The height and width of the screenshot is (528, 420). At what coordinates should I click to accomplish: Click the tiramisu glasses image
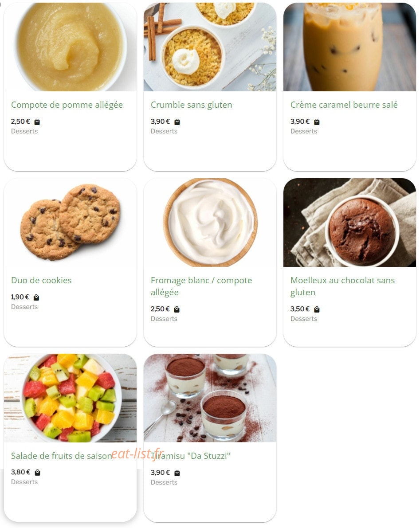(x=210, y=398)
